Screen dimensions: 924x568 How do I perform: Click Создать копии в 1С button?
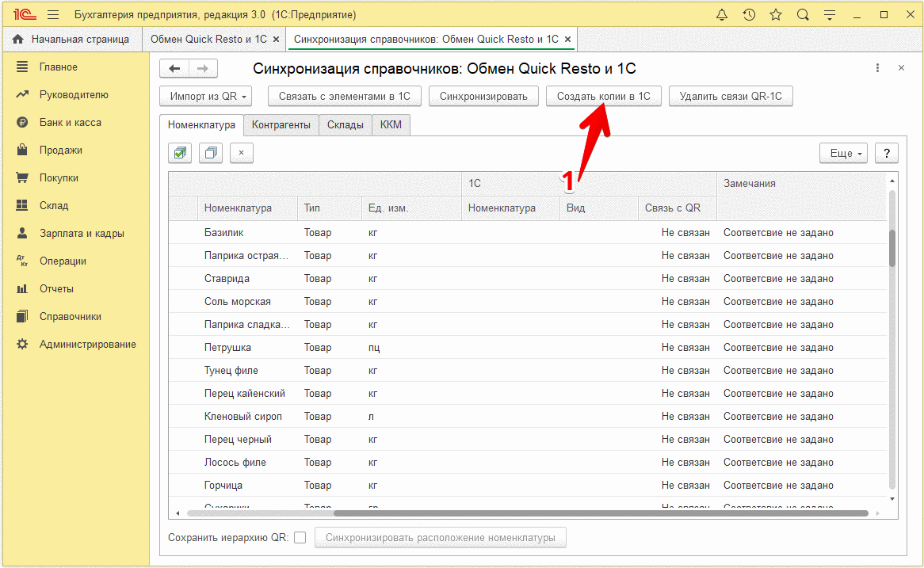click(x=604, y=96)
